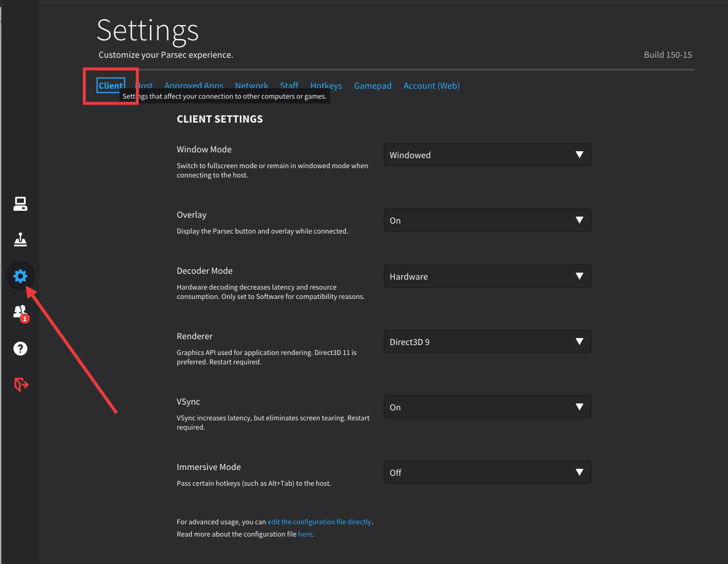Open the Renderer Direct3D 9 dropdown

pos(487,342)
